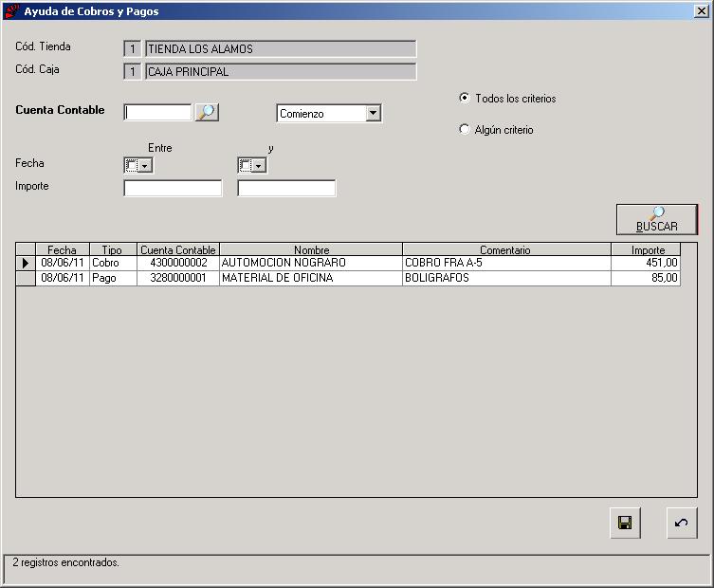
Task: Select the Todos los criterios radio button
Action: point(464,98)
